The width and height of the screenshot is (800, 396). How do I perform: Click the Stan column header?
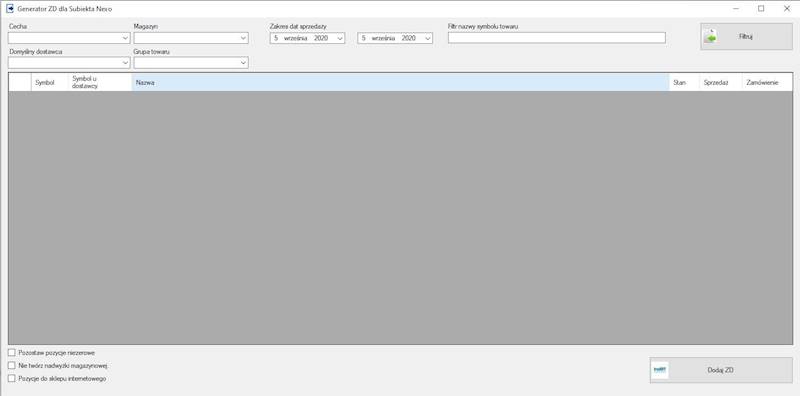(684, 82)
